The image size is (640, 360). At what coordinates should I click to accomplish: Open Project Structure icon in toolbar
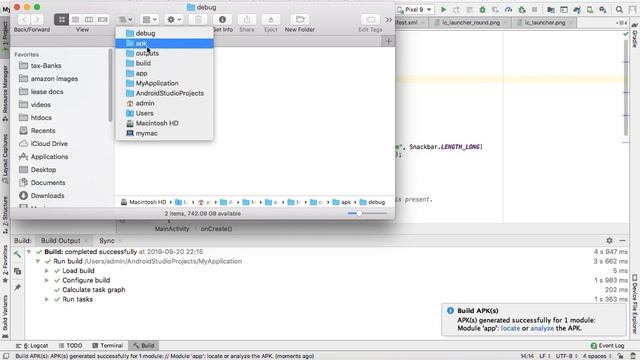click(x=551, y=9)
